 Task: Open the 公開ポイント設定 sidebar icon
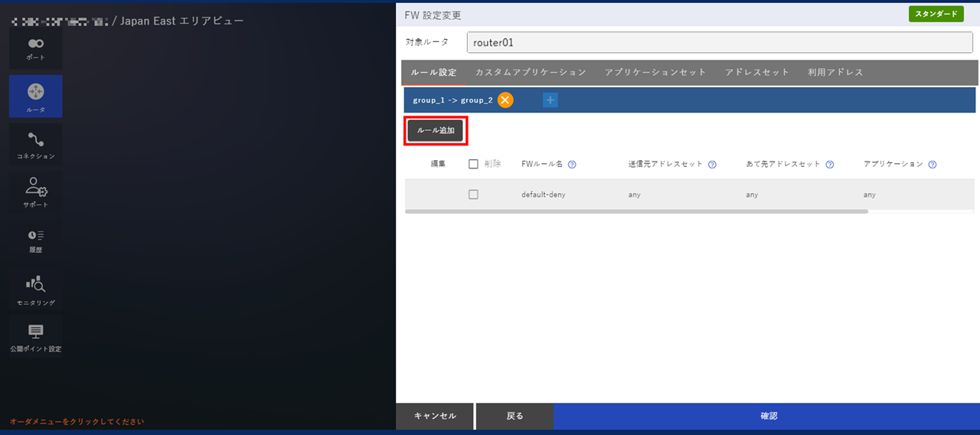point(36,337)
